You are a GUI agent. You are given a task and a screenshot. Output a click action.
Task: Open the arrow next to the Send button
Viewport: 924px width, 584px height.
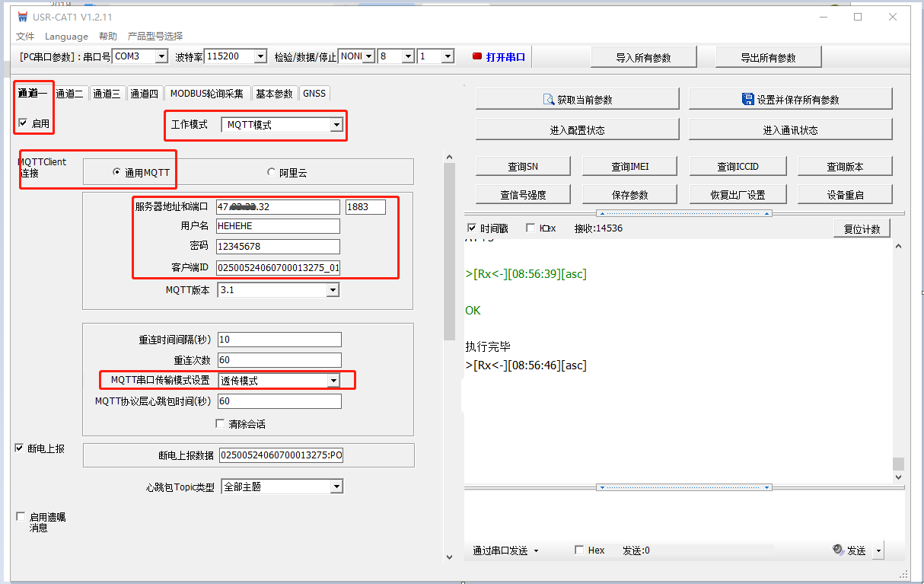point(878,550)
